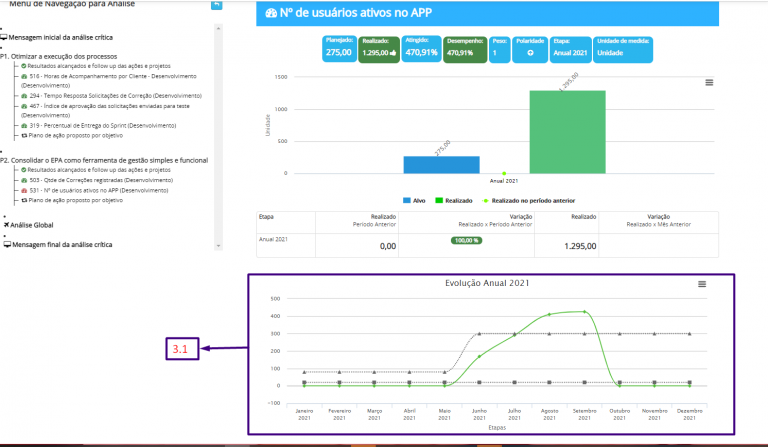Click the Peso 1 card
Image resolution: width=768 pixels, height=447 pixels.
click(500, 49)
